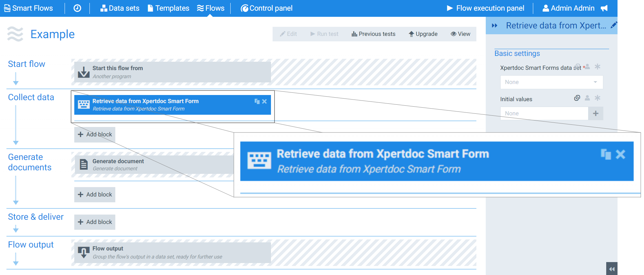Select the Retrieve data from Xpertdoc Smart Form block
The width and height of the screenshot is (644, 275).
click(172, 105)
